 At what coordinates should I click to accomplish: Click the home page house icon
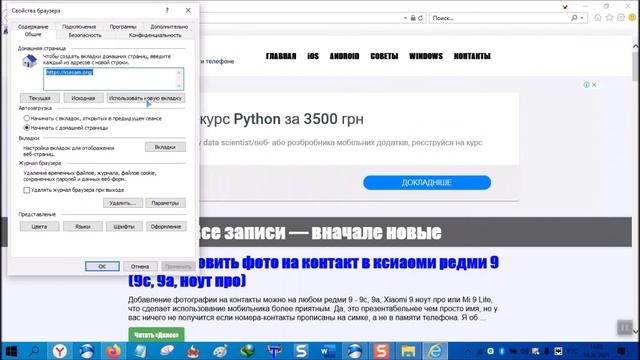coord(29,62)
